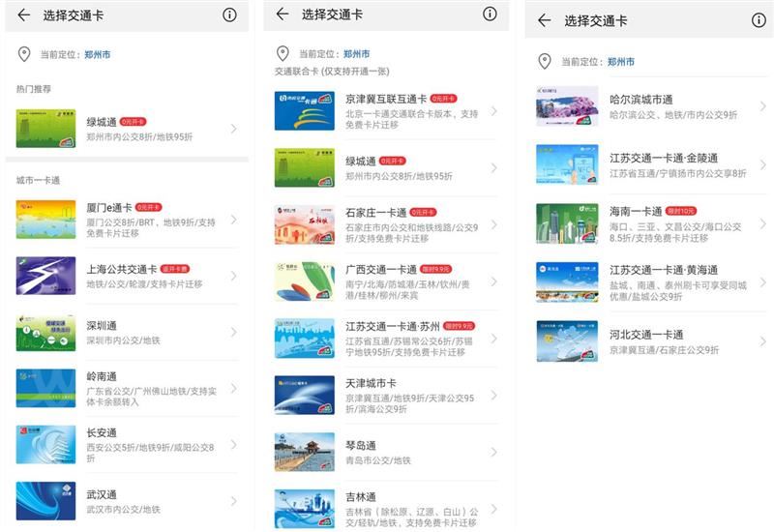The height and width of the screenshot is (532, 774).
Task: Change located city 郑州市 on right screen
Action: [621, 62]
